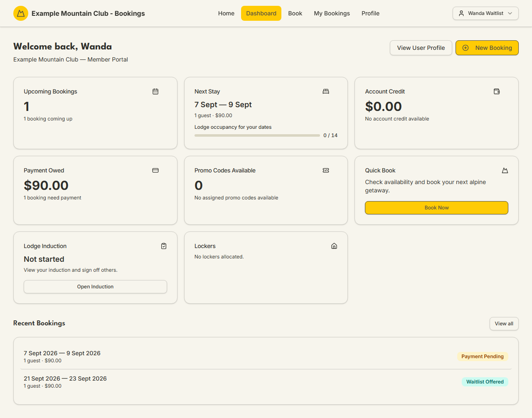The image size is (532, 418).
Task: Open the 7 Sept 2026 — 9 Sept 2026 booking
Action: click(x=266, y=357)
